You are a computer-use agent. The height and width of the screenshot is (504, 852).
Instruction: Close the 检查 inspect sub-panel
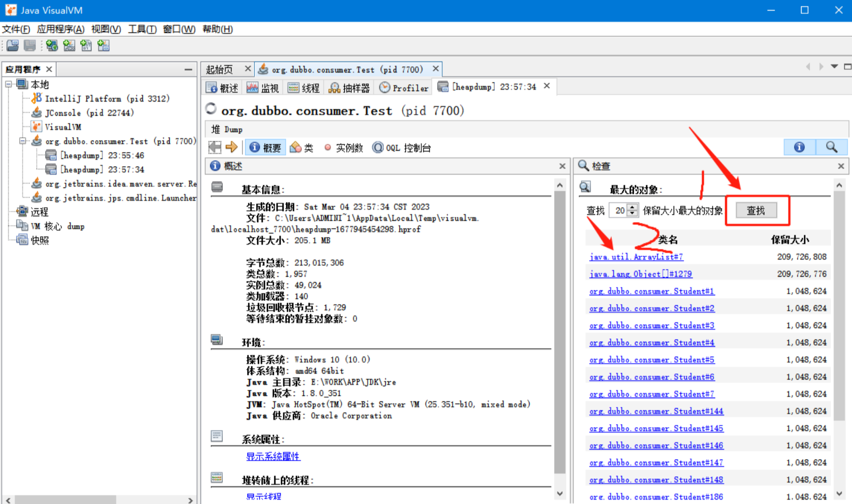coord(841,166)
